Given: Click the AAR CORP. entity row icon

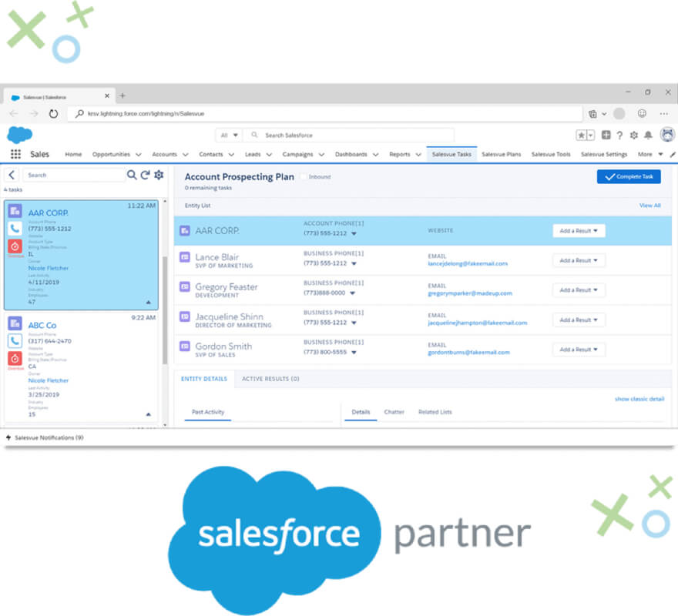Looking at the screenshot, I should tap(185, 230).
